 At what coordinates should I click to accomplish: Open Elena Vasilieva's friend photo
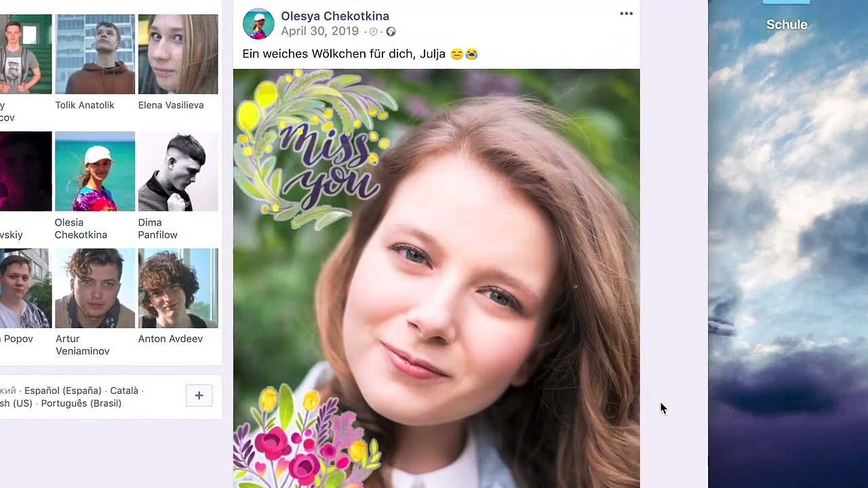[178, 54]
